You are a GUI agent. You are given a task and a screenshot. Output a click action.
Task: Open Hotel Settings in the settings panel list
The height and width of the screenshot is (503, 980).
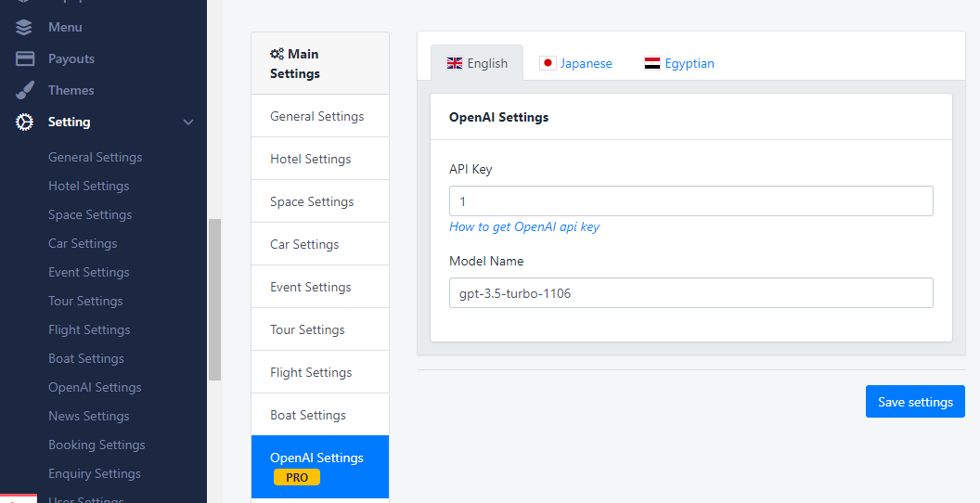(310, 159)
